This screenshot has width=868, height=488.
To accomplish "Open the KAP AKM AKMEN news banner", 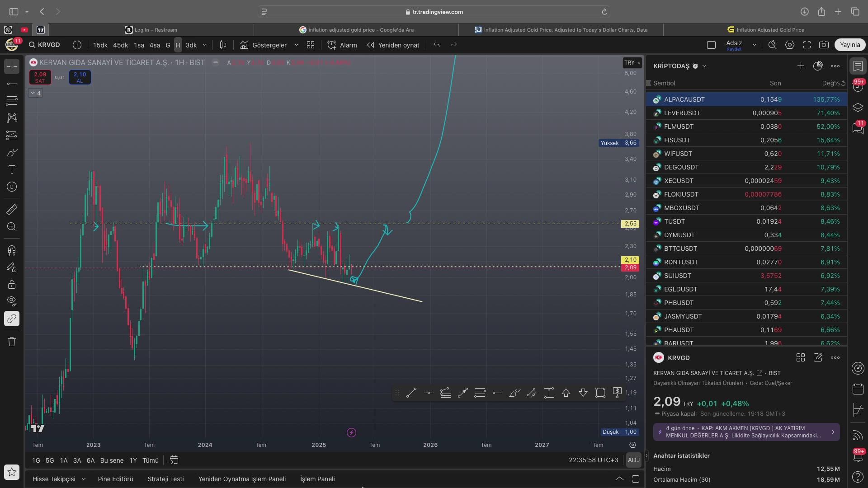I will pyautogui.click(x=746, y=432).
